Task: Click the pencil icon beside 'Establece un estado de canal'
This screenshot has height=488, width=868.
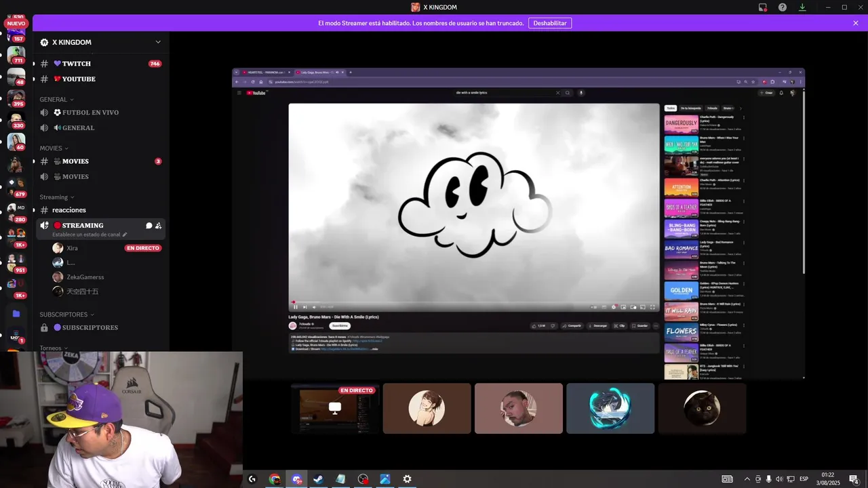Action: pos(125,235)
